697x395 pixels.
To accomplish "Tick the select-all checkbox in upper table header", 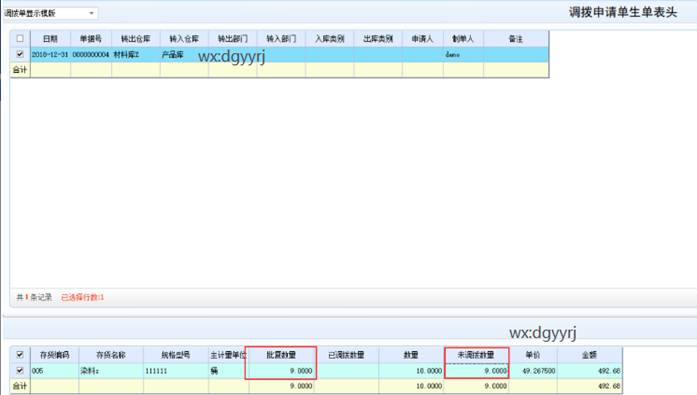I will 20,39.
